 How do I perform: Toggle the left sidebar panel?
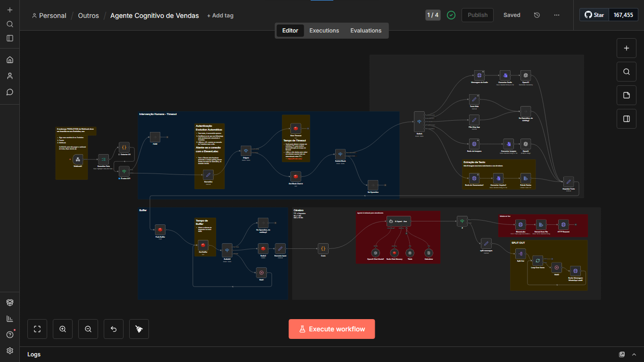(10, 38)
